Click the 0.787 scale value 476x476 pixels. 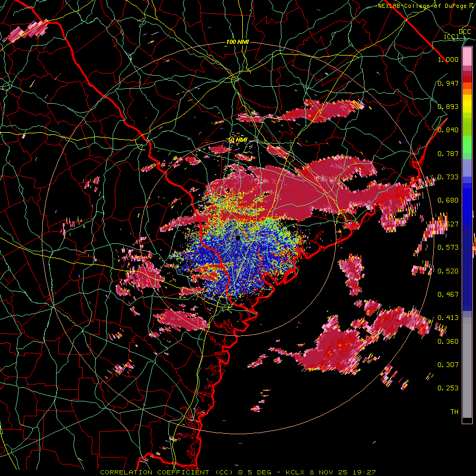coord(448,153)
